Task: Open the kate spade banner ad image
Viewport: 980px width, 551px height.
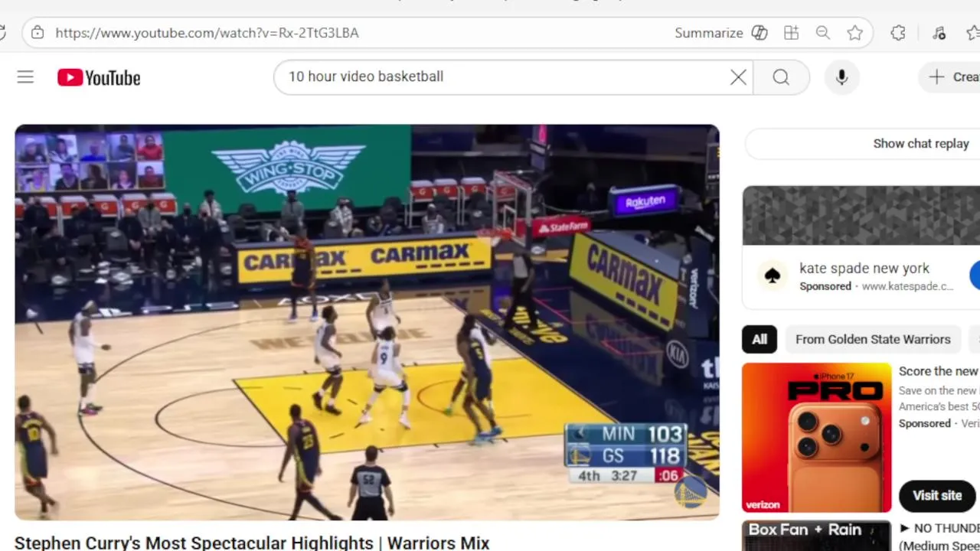Action: [x=861, y=216]
